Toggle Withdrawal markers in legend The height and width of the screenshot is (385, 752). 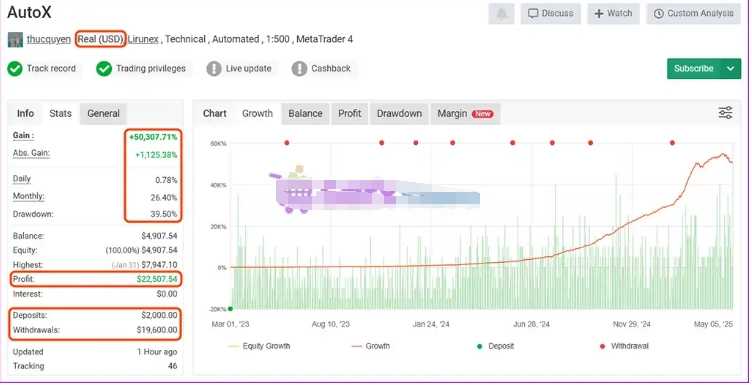pyautogui.click(x=624, y=346)
